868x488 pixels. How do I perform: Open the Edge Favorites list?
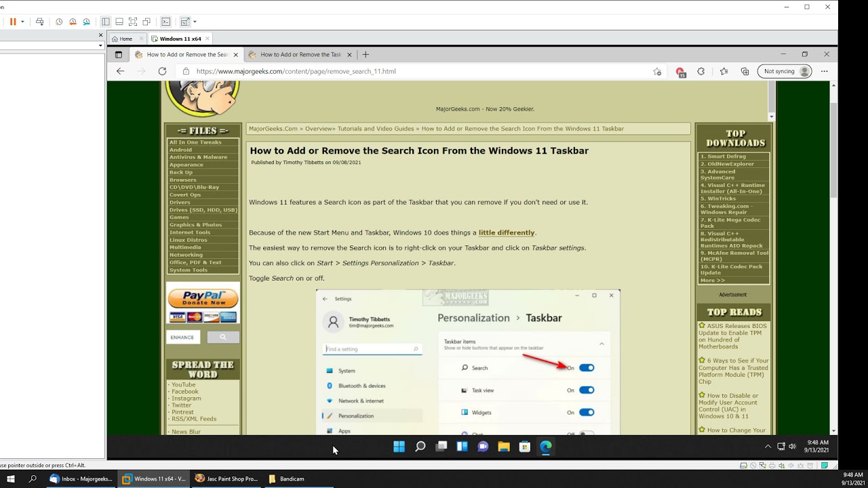pyautogui.click(x=724, y=71)
